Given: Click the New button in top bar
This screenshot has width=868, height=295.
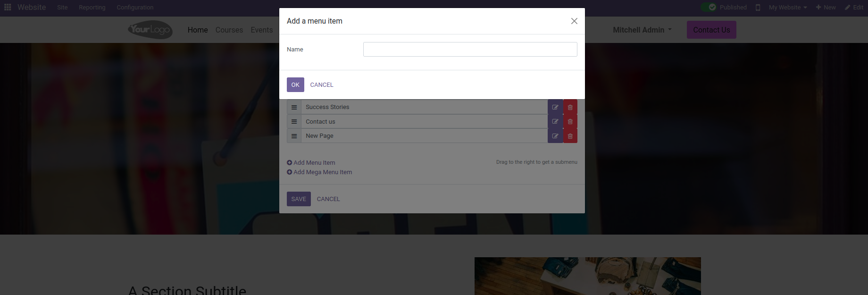Looking at the screenshot, I should 826,8.
